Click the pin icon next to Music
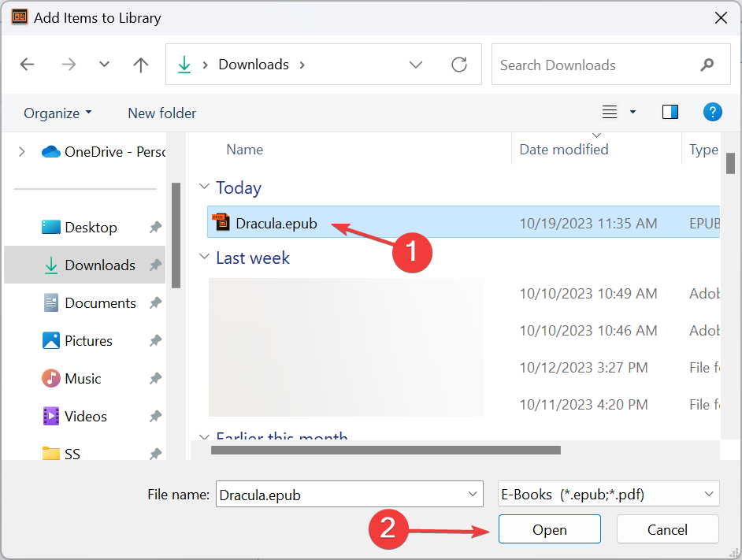This screenshot has width=742, height=560. pyautogui.click(x=155, y=379)
